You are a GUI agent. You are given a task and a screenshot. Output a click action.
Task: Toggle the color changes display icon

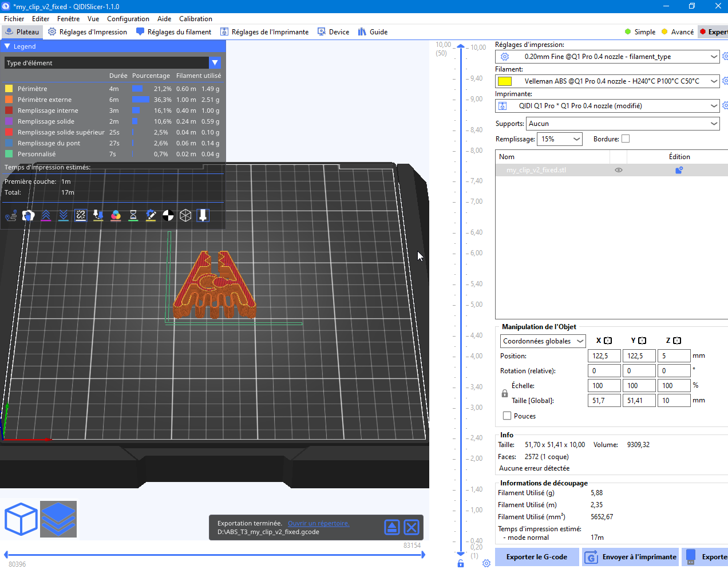[116, 215]
